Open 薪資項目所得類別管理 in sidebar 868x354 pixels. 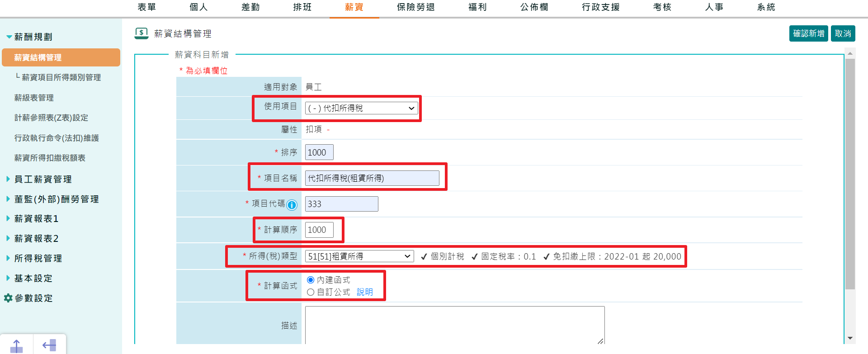tap(61, 77)
